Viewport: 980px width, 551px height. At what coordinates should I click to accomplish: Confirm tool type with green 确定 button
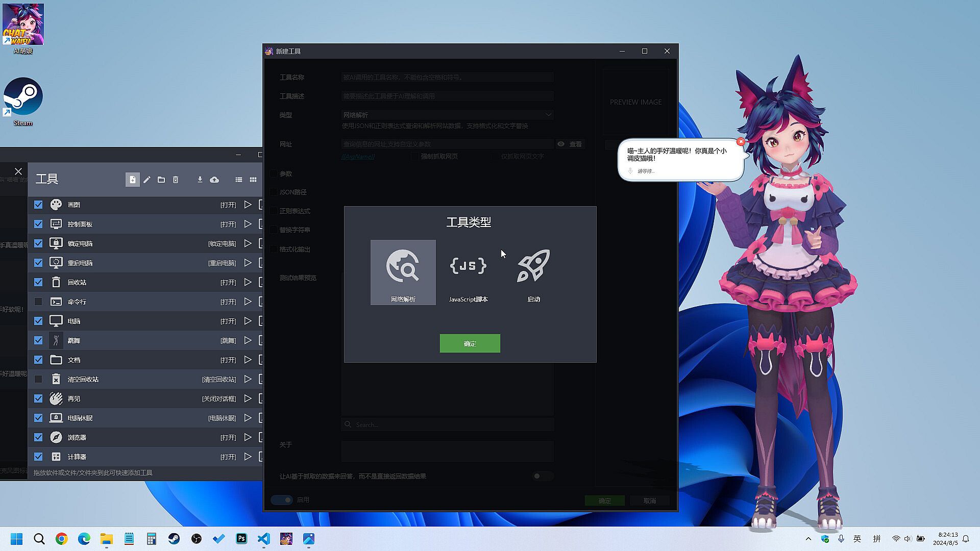[x=470, y=343]
